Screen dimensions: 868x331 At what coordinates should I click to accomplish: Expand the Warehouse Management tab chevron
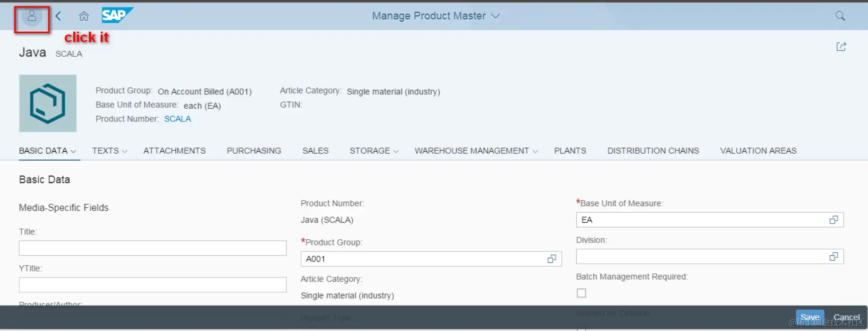tap(535, 151)
